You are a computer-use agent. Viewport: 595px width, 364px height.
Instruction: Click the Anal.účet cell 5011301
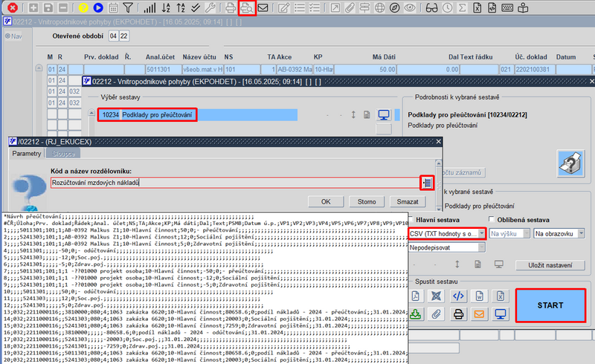pyautogui.click(x=164, y=69)
